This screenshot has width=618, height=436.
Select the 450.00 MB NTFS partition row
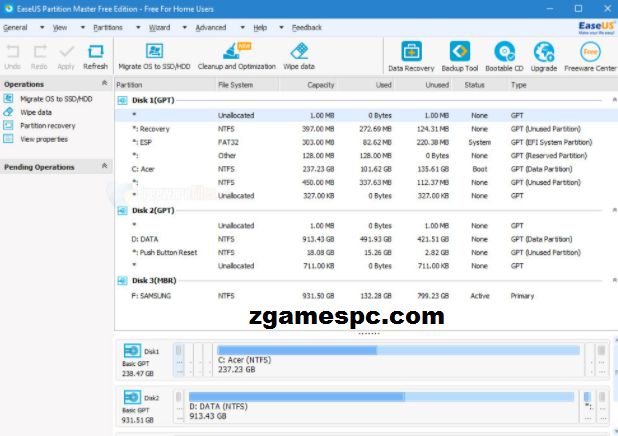(x=366, y=183)
